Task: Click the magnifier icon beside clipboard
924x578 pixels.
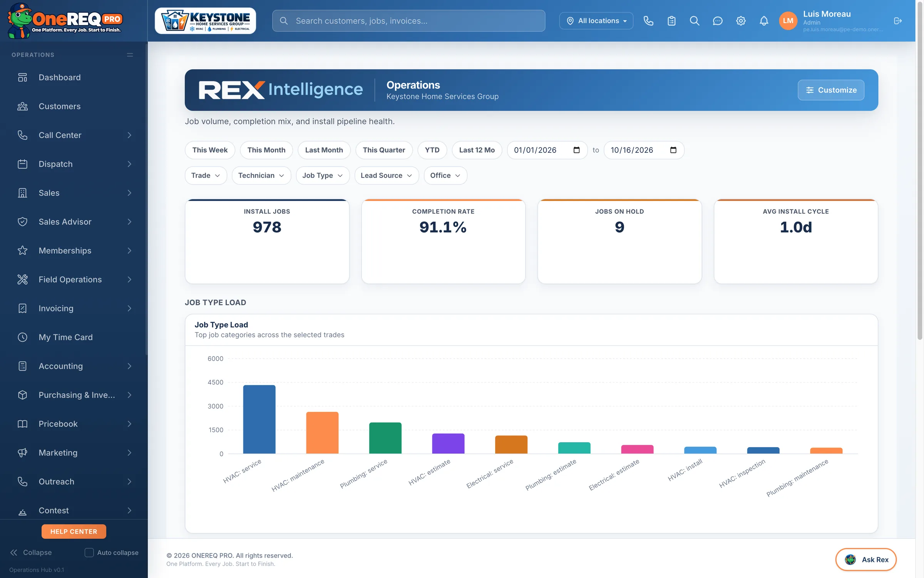Action: (x=695, y=21)
